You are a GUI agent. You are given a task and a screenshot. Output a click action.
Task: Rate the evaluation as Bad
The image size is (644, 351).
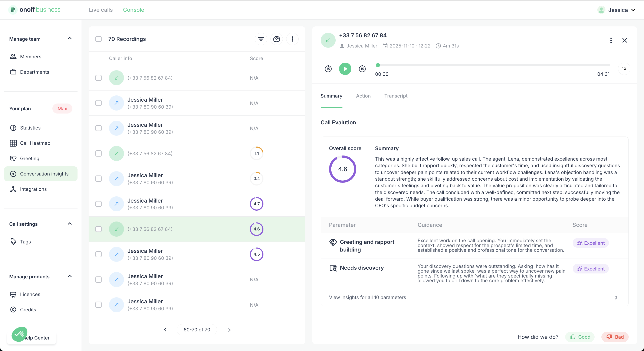click(x=615, y=337)
